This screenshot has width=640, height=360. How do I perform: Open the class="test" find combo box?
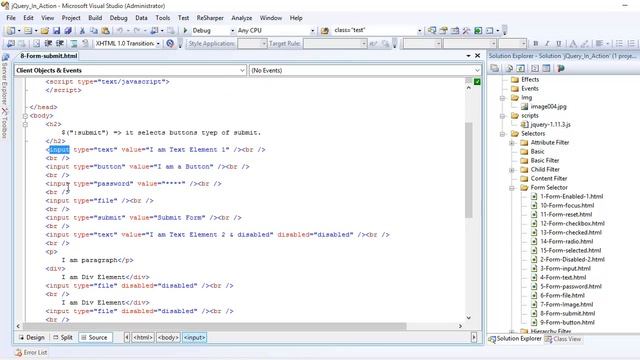pos(420,31)
